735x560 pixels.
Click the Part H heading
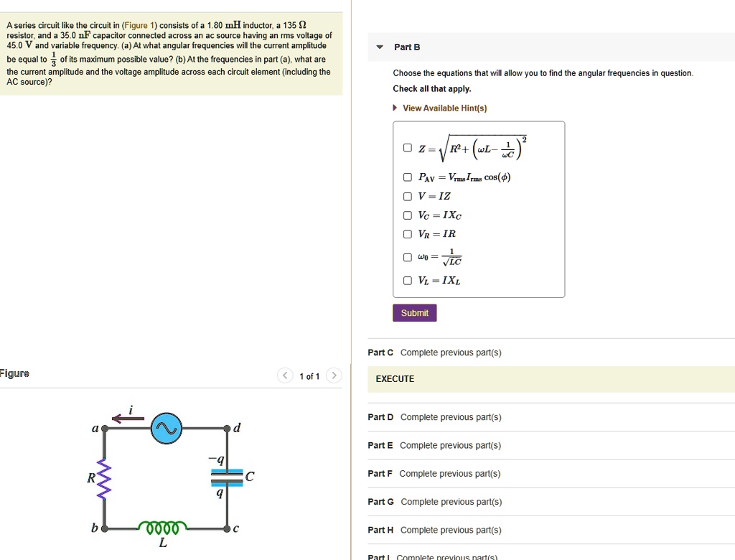click(380, 530)
